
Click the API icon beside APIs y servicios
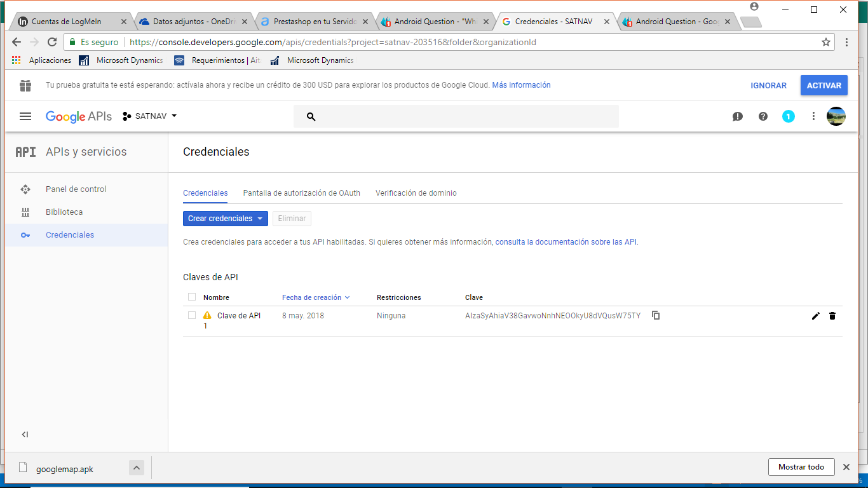25,152
